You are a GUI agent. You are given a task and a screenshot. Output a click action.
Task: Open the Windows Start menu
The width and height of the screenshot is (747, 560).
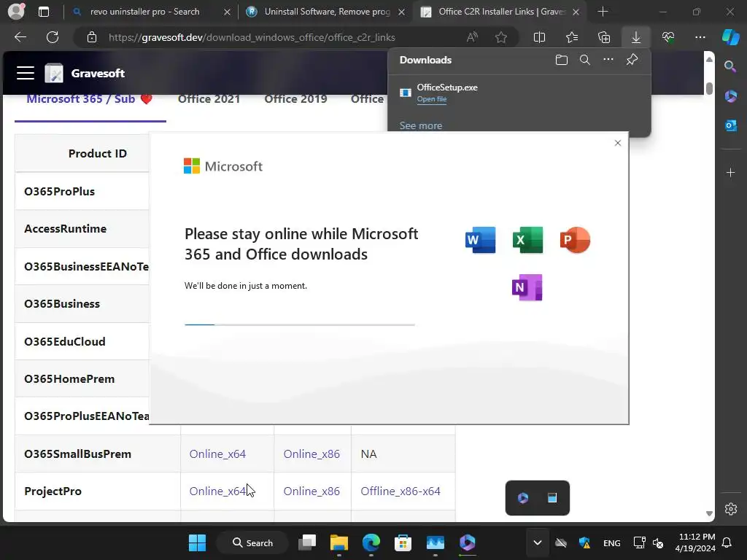[197, 542]
